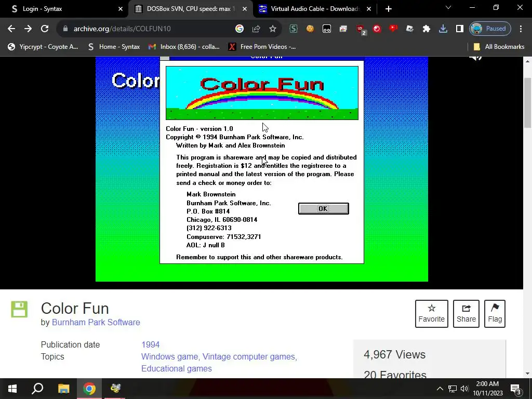Open the tab search dropdown arrow

[448, 7]
